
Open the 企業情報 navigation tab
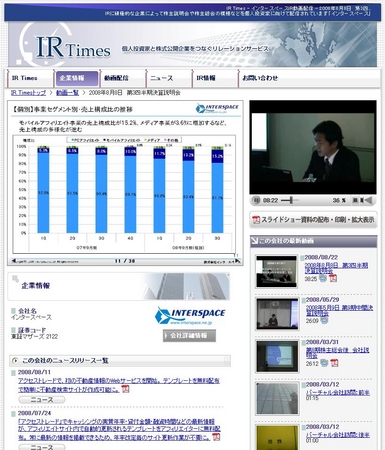coord(77,79)
